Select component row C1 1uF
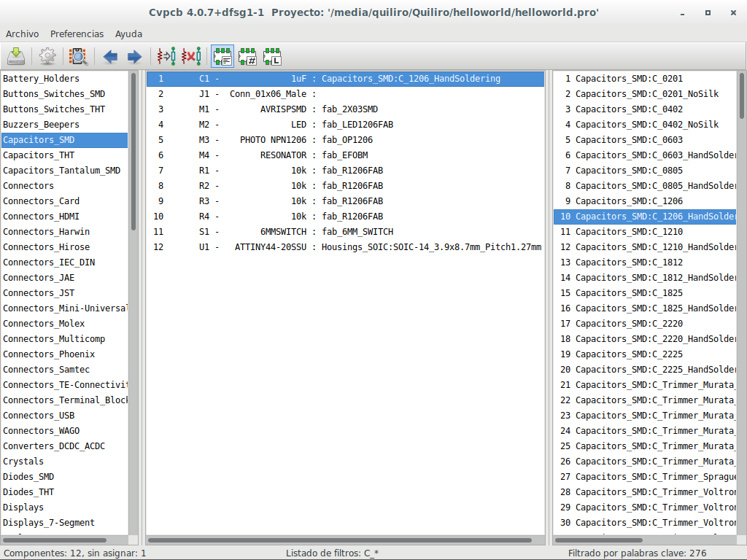747x560 pixels. pos(345,79)
